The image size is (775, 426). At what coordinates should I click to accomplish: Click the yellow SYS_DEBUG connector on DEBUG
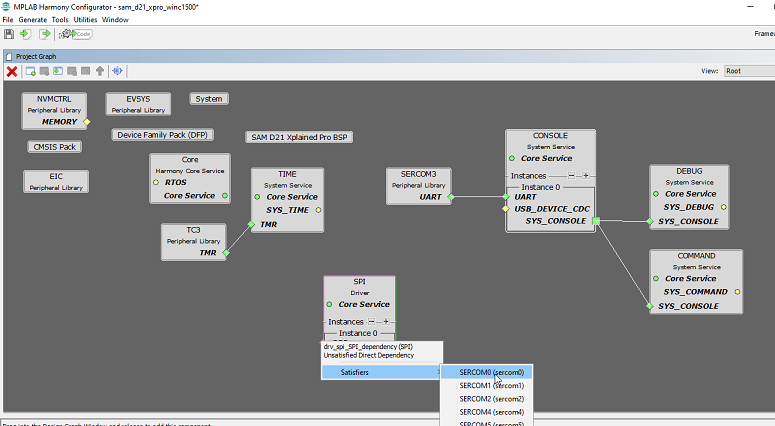pyautogui.click(x=724, y=207)
